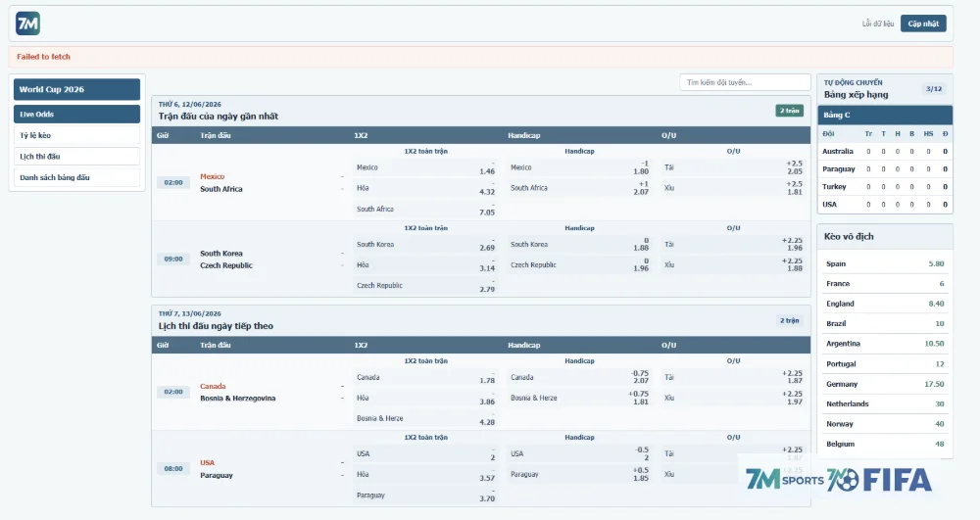Focus the team search input field
The image size is (980, 520).
745,82
